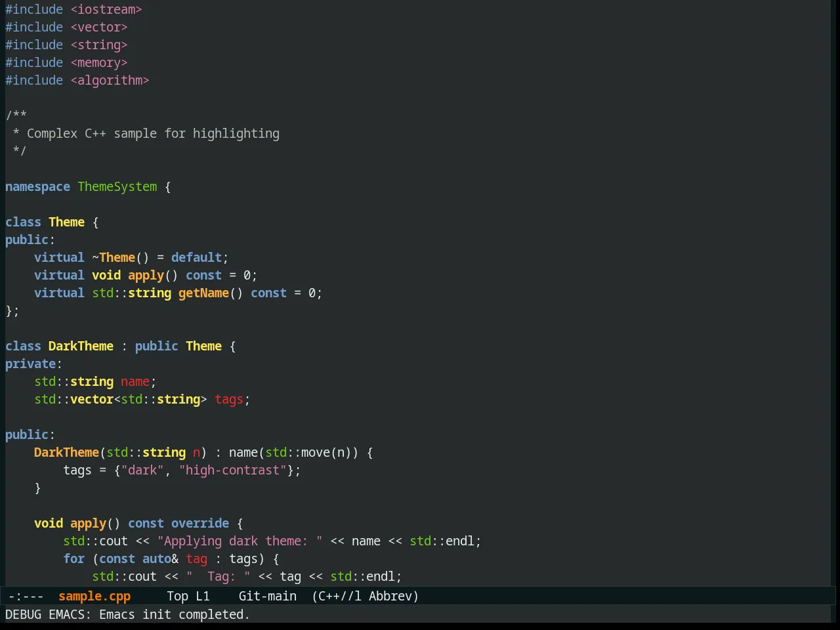This screenshot has height=630, width=840.
Task: Click the 'default' keyword
Action: pos(196,257)
